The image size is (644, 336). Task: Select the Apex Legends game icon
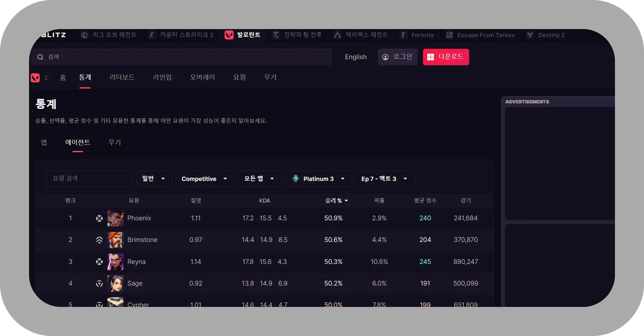[337, 35]
